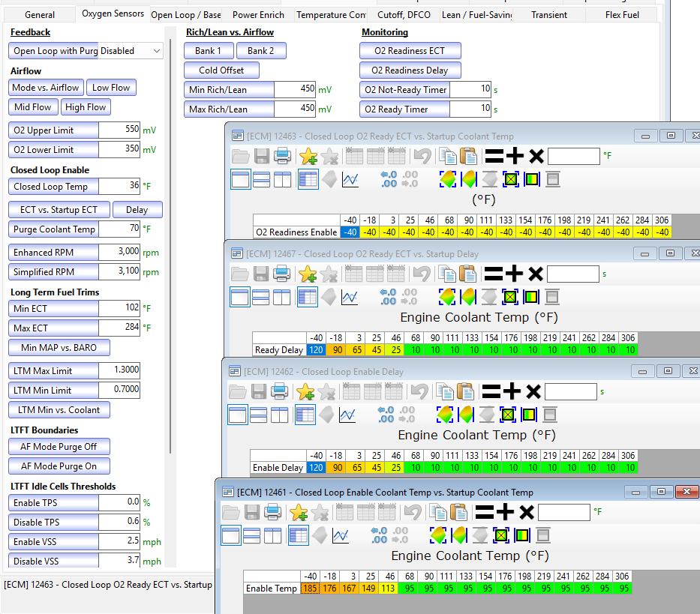This screenshot has height=614, width=700.
Task: Toggle horizontal split view in 12467 window
Action: pos(260,297)
